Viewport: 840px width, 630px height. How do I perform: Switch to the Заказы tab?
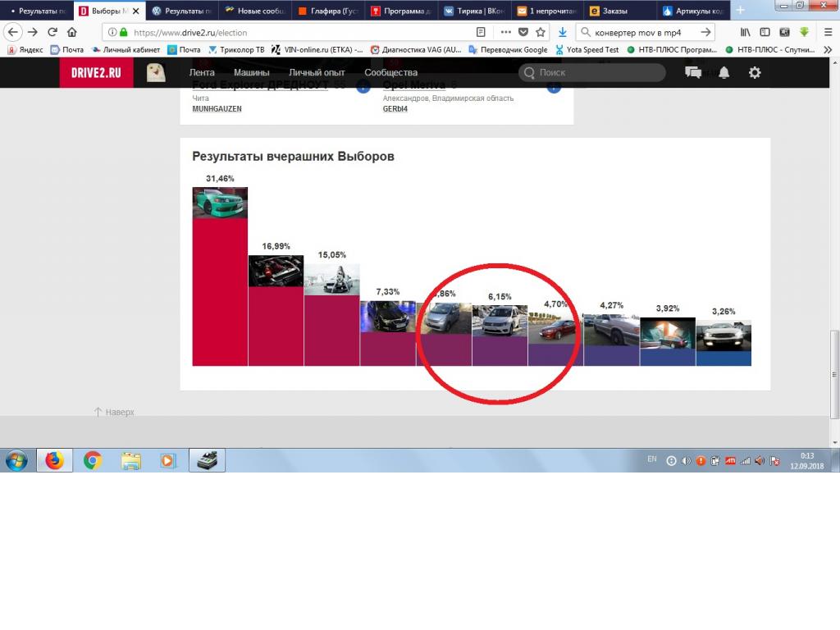point(619,11)
